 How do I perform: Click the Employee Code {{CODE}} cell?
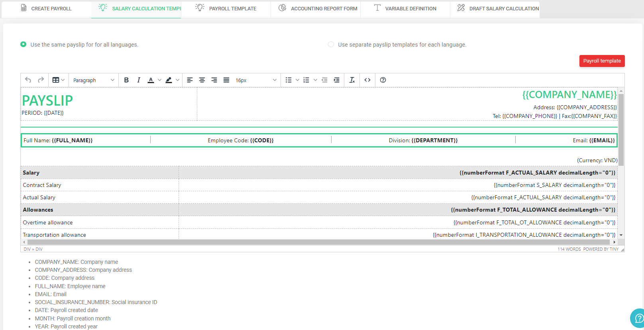[x=241, y=140]
